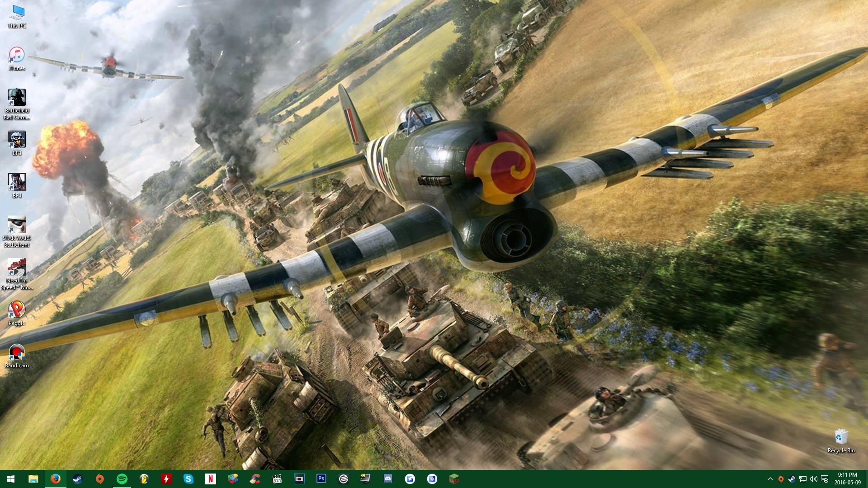Image resolution: width=868 pixels, height=488 pixels.
Task: Launch Fraps from the taskbar
Action: pyautogui.click(x=366, y=479)
